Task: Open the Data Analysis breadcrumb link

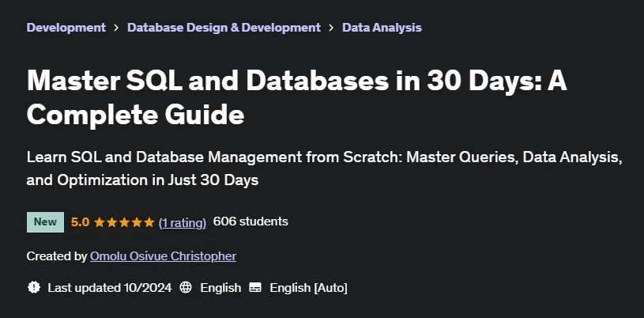Action: point(382,28)
